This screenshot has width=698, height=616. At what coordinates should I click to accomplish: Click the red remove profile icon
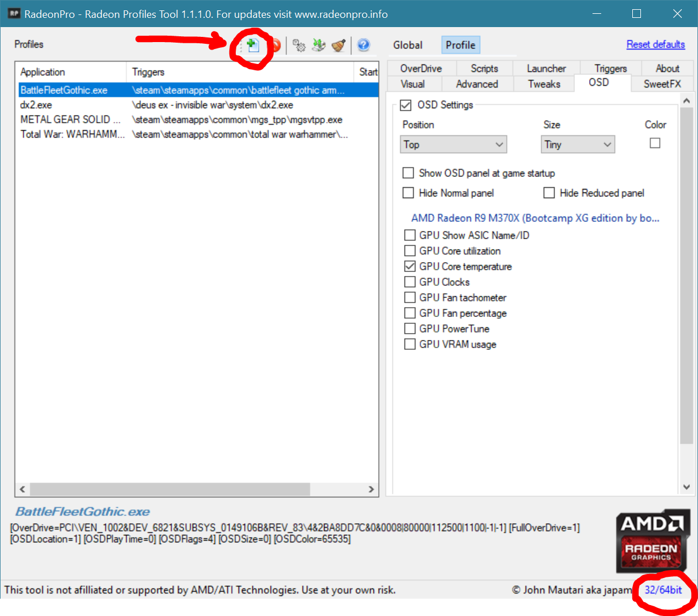tap(276, 45)
